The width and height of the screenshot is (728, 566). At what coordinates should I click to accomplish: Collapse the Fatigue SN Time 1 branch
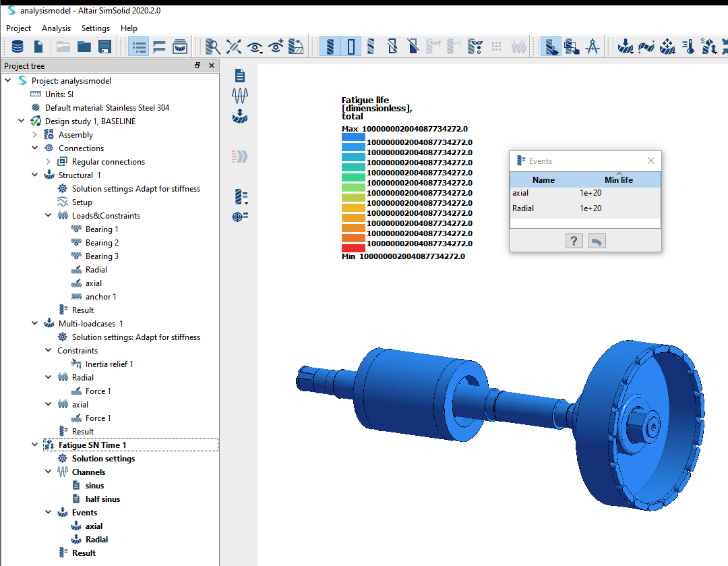pyautogui.click(x=35, y=445)
